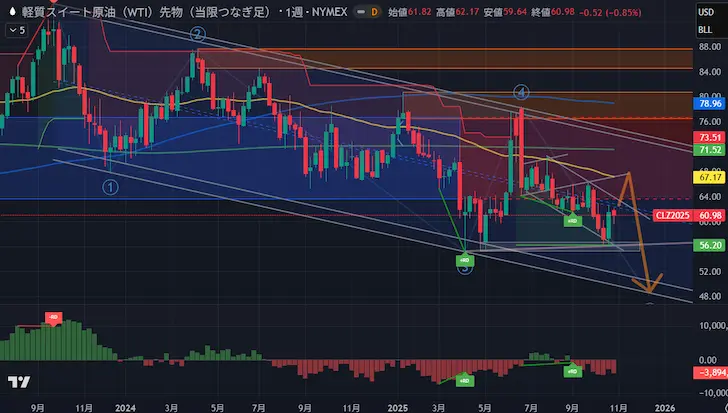This screenshot has height=413, width=728.
Task: Click the red RD label on the histogram
Action: (53, 317)
